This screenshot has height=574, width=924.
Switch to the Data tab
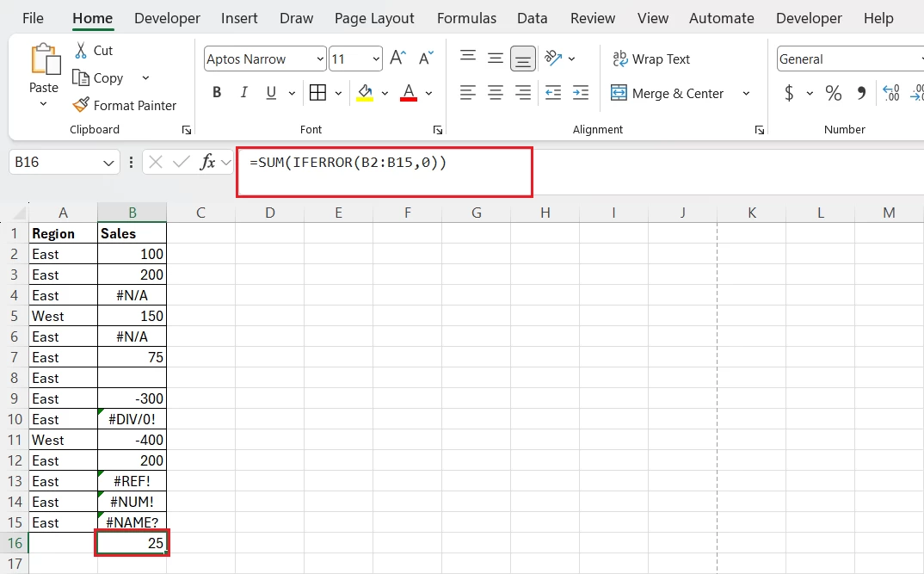point(533,18)
